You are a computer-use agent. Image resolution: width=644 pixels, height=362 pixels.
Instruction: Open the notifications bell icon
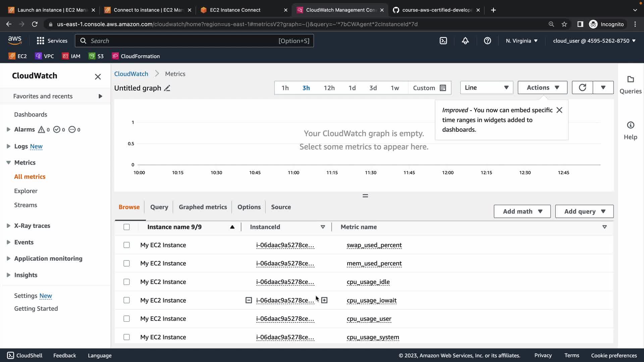coord(465,41)
